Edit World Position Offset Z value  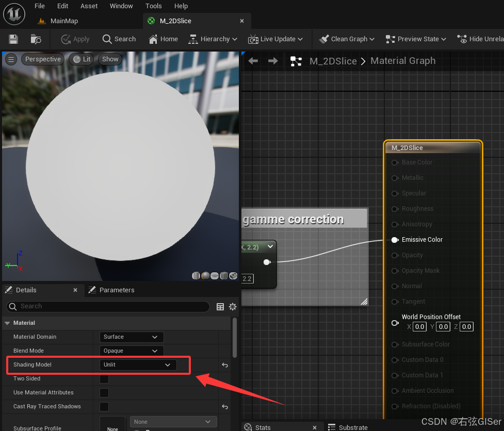tap(466, 327)
